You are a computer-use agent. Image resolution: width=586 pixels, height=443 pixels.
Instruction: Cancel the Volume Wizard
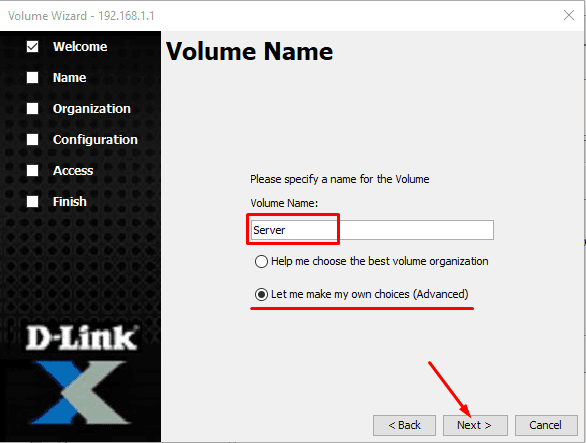[546, 425]
